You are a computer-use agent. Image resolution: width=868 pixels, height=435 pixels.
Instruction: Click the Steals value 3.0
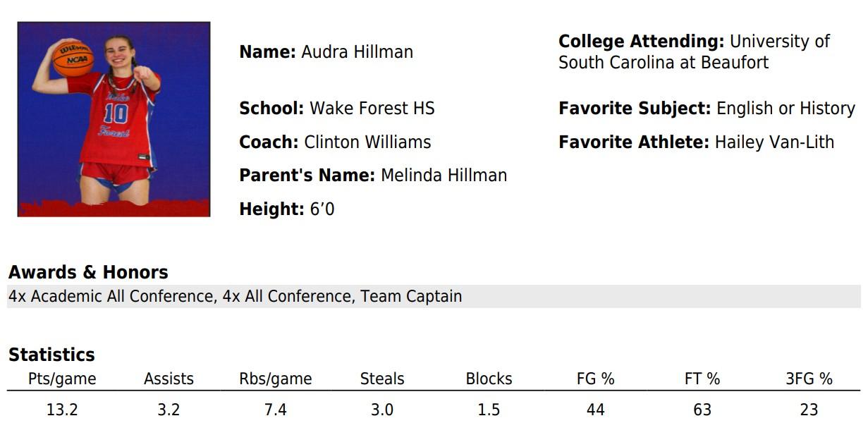click(x=382, y=410)
